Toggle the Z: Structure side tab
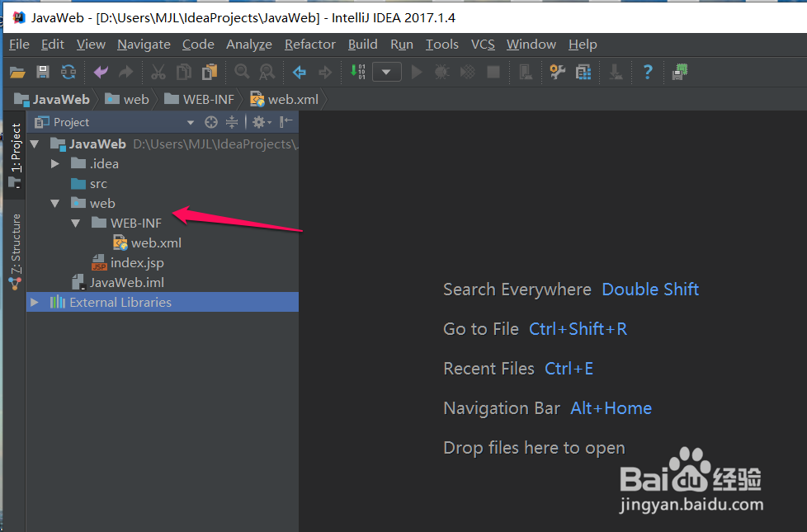807x532 pixels. click(x=16, y=251)
